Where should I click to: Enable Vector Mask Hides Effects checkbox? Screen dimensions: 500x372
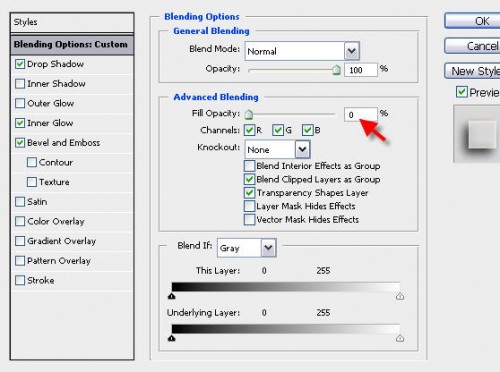249,220
